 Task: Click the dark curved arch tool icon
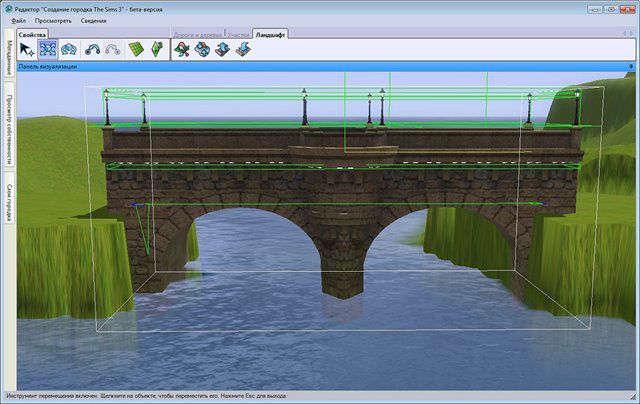tap(95, 50)
